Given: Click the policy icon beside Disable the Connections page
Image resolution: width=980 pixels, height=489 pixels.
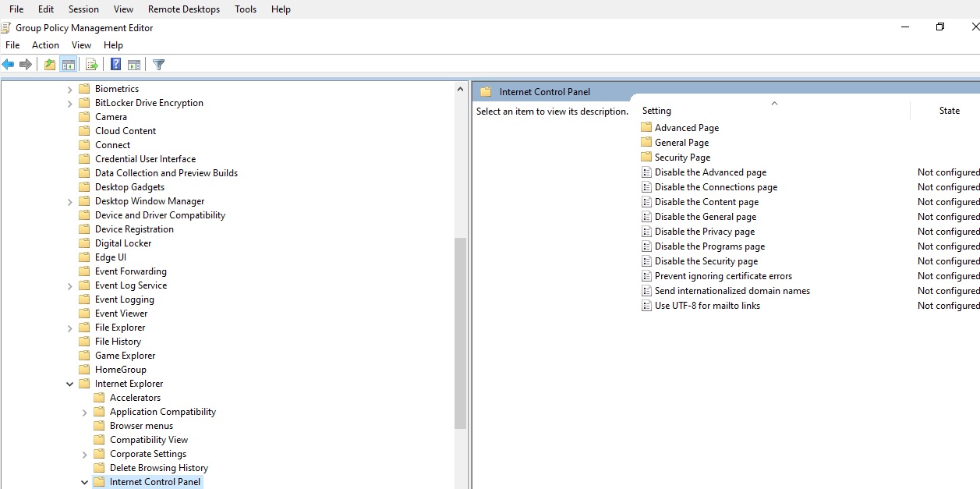Looking at the screenshot, I should pyautogui.click(x=646, y=187).
